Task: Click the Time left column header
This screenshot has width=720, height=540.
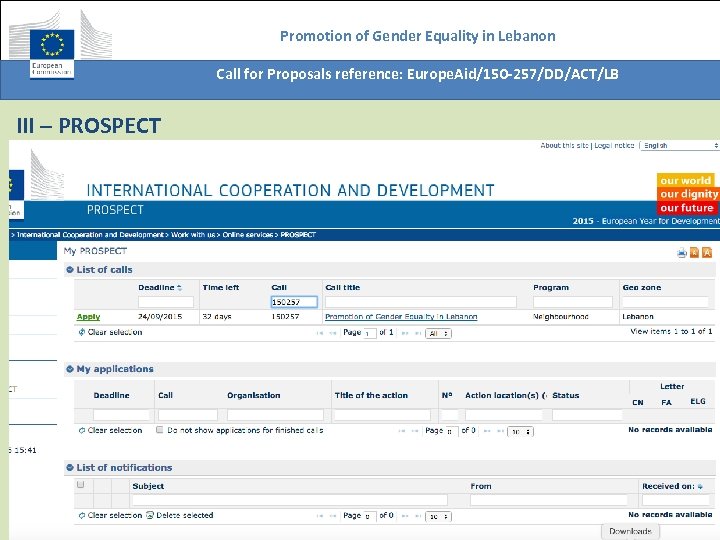Action: 221,287
